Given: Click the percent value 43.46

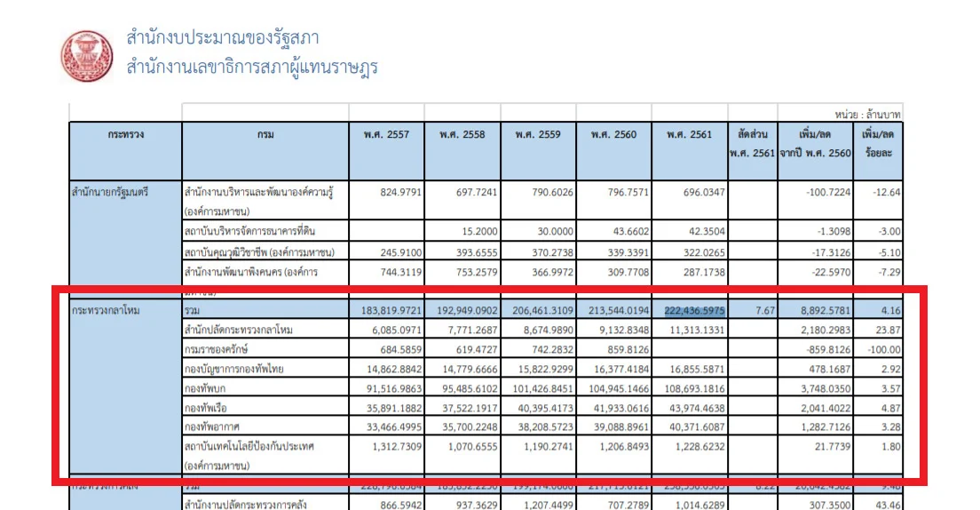Looking at the screenshot, I should tap(888, 505).
